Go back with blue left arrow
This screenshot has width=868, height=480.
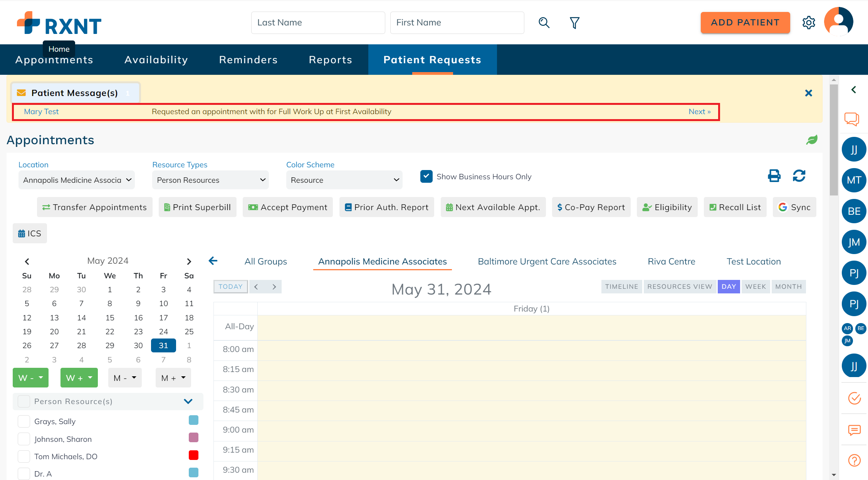[x=213, y=261]
